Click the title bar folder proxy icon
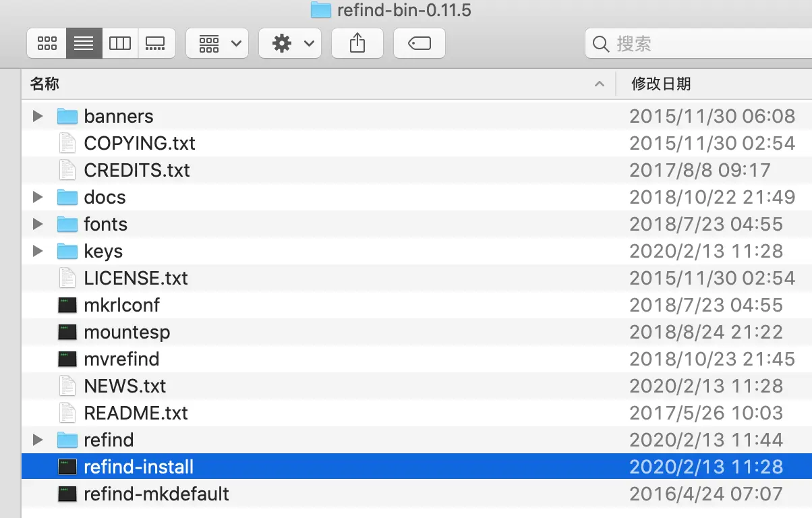The image size is (812, 518). 320,9
